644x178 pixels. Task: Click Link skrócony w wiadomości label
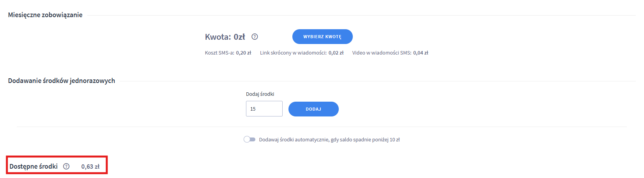[293, 53]
